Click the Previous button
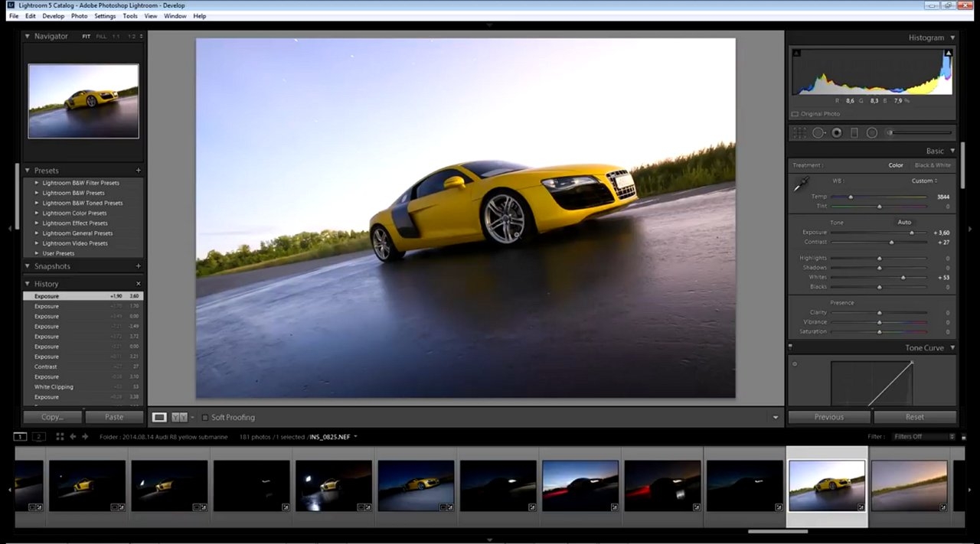Screen dimensions: 980x544 pos(829,417)
